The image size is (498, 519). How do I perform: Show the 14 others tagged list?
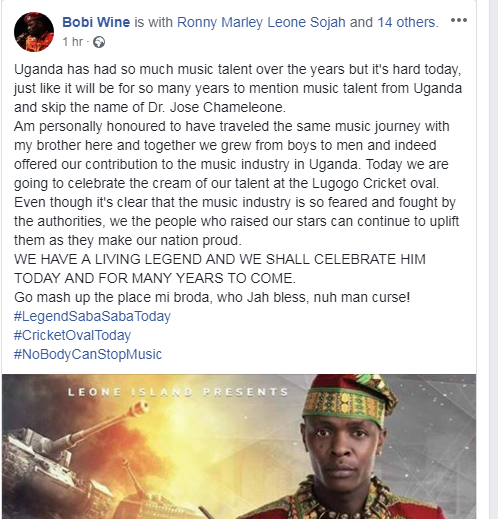point(407,22)
